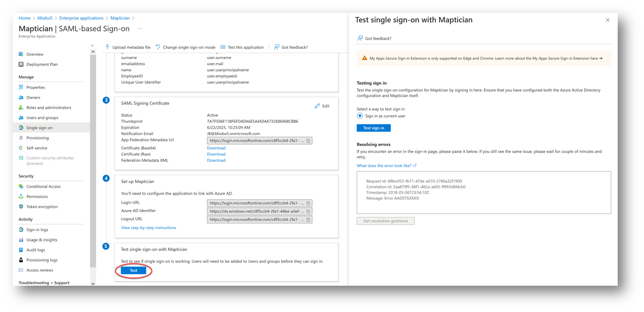Go to 66wbx5 breadcrumb
This screenshot has width=644, height=312.
[45, 18]
